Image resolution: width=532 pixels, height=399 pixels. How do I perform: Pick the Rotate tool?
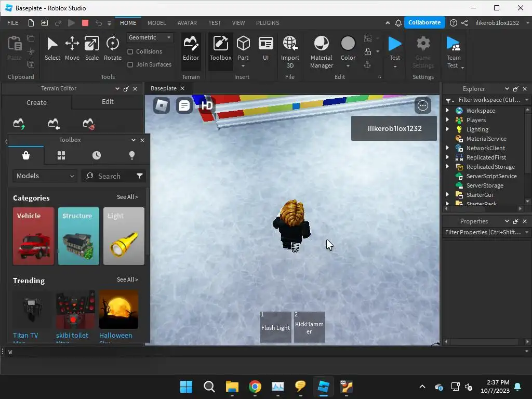(113, 49)
